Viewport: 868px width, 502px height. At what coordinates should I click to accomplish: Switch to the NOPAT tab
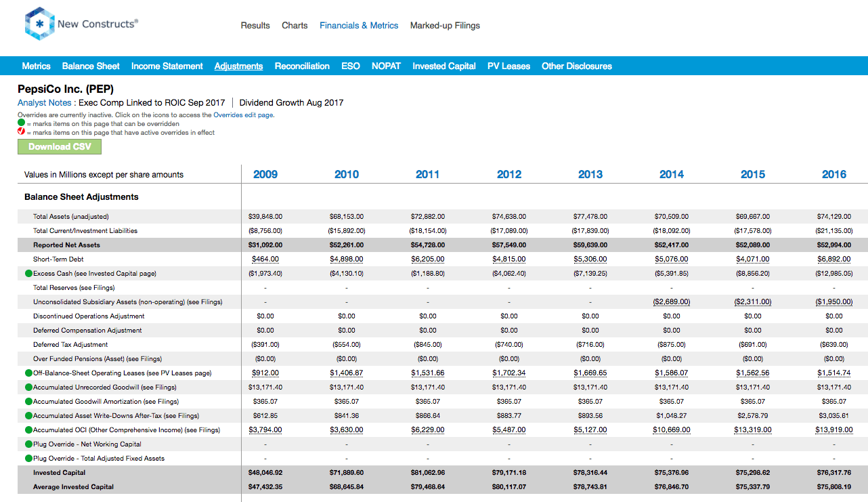(386, 66)
